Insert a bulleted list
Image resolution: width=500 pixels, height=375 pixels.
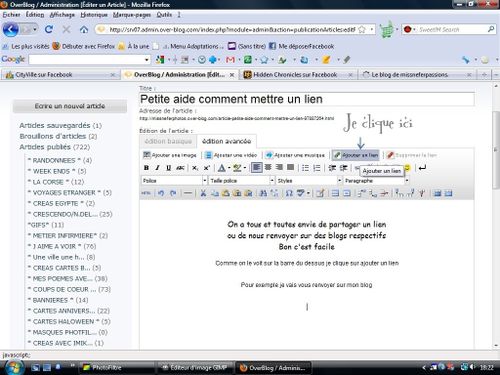(305, 168)
